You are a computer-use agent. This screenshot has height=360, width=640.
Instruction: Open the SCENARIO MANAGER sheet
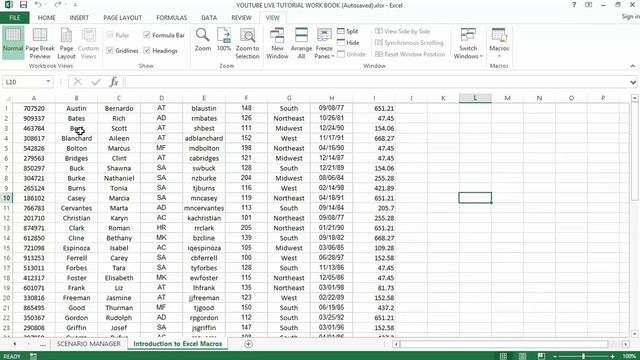(89, 344)
